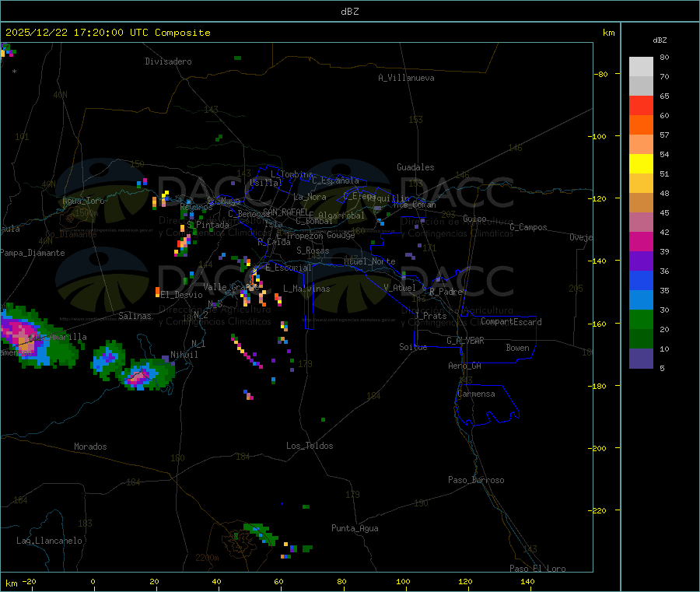Select the dark orange 57-60 dBZ legend swatch

click(641, 125)
